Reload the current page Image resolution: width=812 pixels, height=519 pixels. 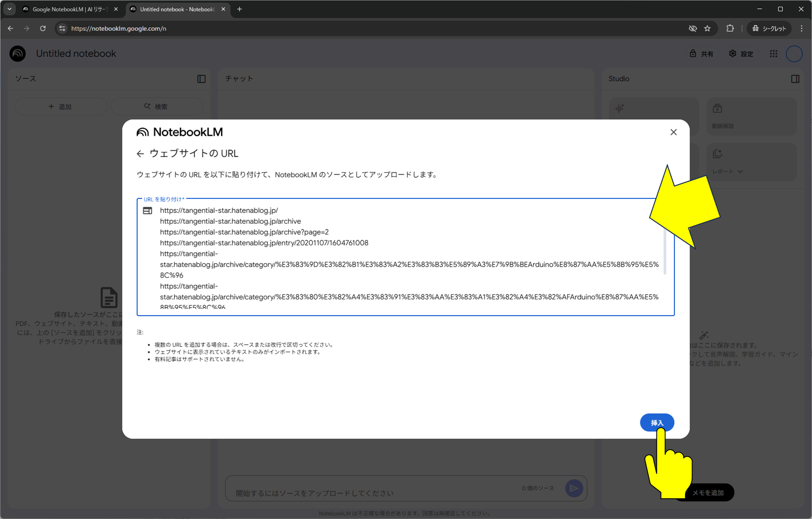[43, 29]
